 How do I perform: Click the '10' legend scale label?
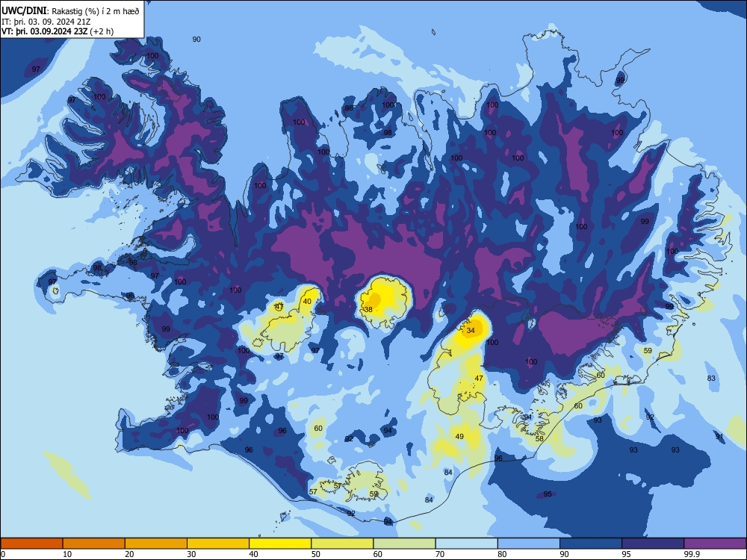point(67,554)
